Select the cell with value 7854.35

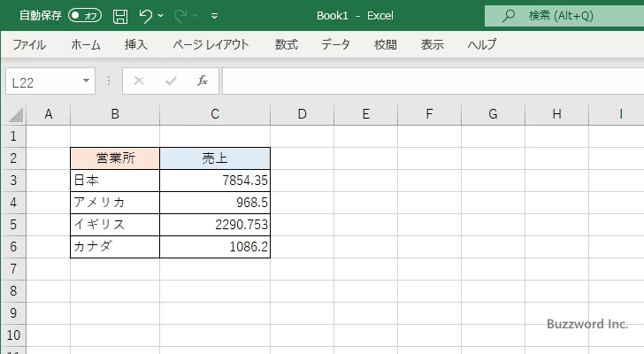click(215, 181)
